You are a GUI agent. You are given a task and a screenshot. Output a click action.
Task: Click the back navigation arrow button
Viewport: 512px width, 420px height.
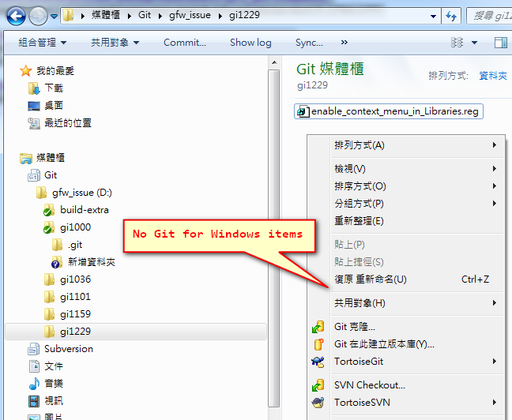16,16
